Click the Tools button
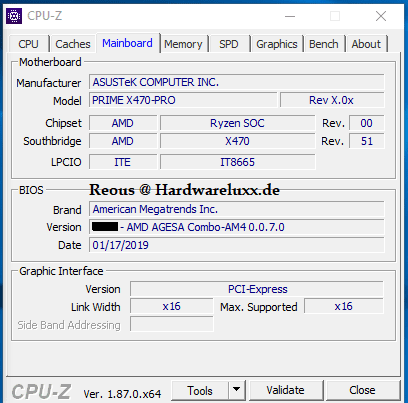The image size is (408, 403). [x=200, y=390]
